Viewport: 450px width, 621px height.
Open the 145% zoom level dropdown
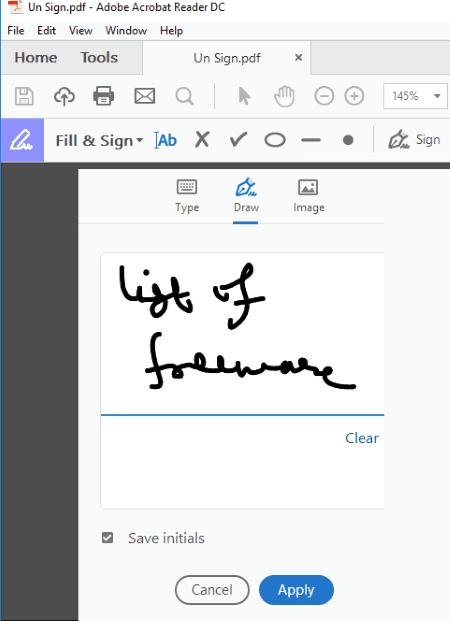[415, 96]
